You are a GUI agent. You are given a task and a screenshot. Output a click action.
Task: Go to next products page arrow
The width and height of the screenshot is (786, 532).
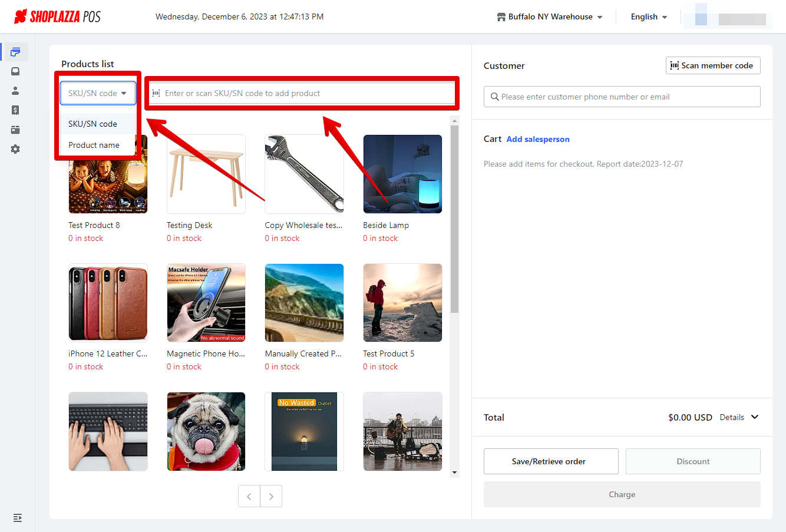point(271,496)
